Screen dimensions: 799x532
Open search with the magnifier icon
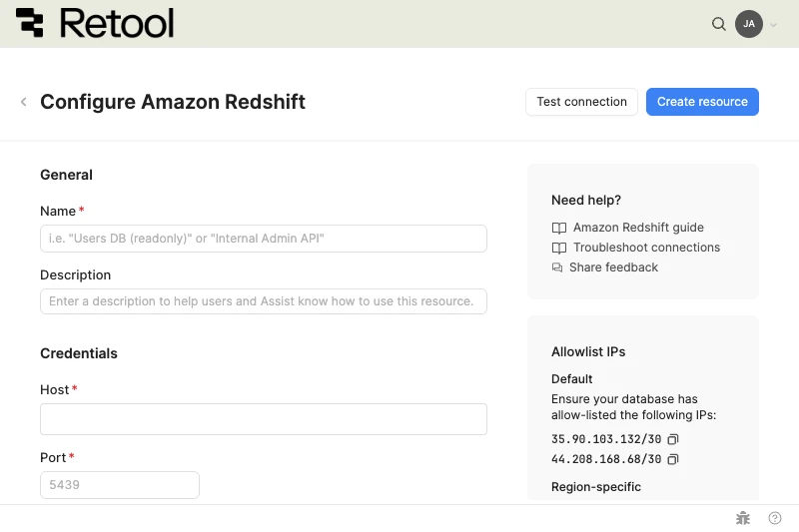click(x=718, y=24)
